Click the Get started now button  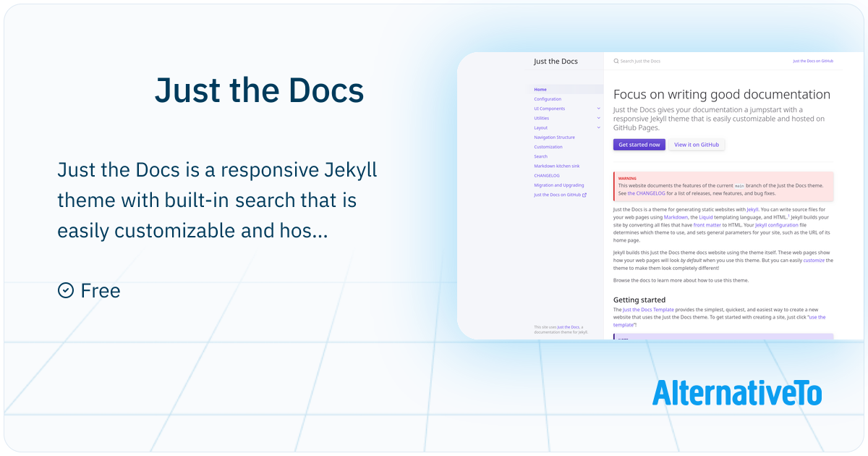[x=639, y=145]
